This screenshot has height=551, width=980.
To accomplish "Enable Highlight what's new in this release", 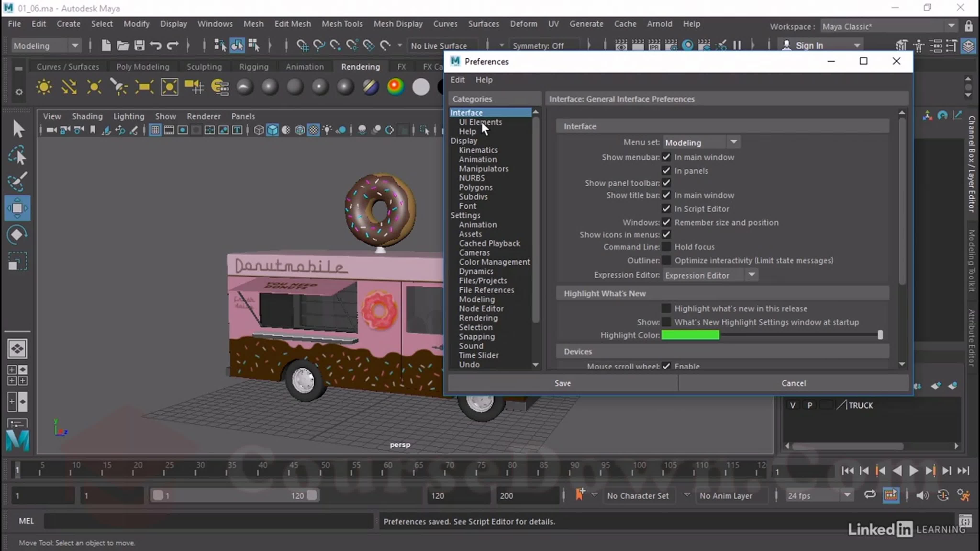I will (x=666, y=308).
